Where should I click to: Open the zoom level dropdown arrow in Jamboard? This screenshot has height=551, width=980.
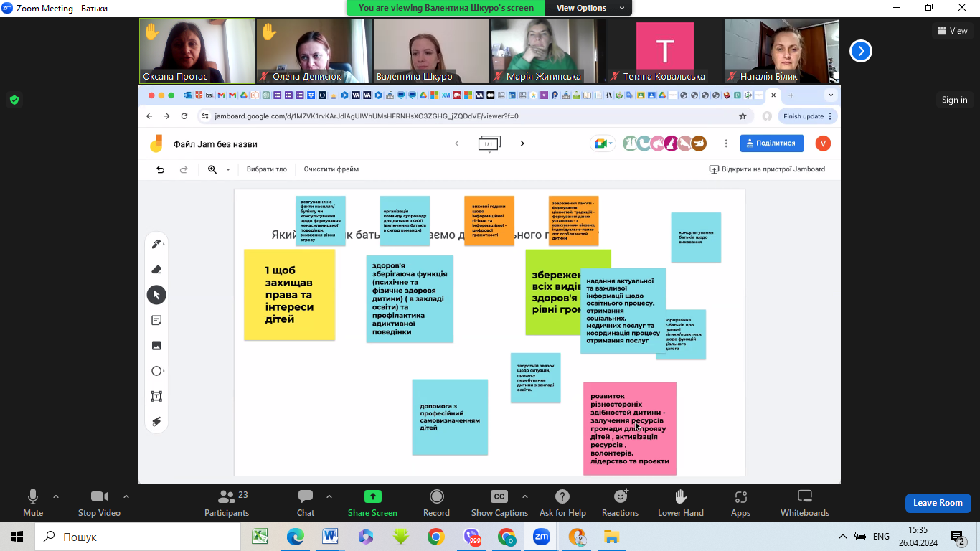click(228, 170)
